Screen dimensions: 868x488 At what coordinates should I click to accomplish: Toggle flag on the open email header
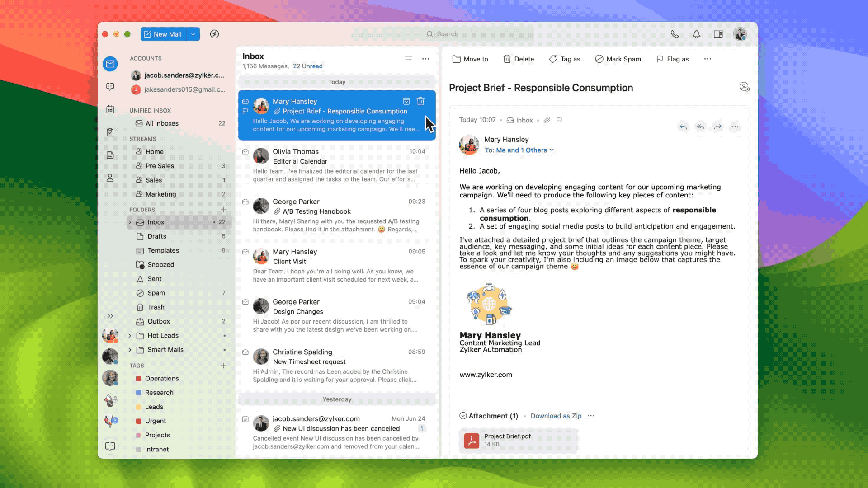[559, 120]
